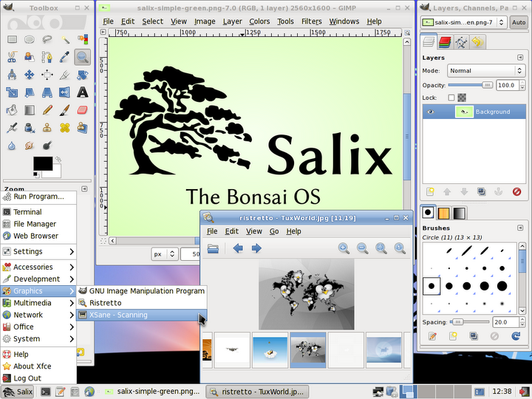Screen dimensions: 532x399
Task: Expand the Multimedia submenu
Action: pyautogui.click(x=38, y=303)
